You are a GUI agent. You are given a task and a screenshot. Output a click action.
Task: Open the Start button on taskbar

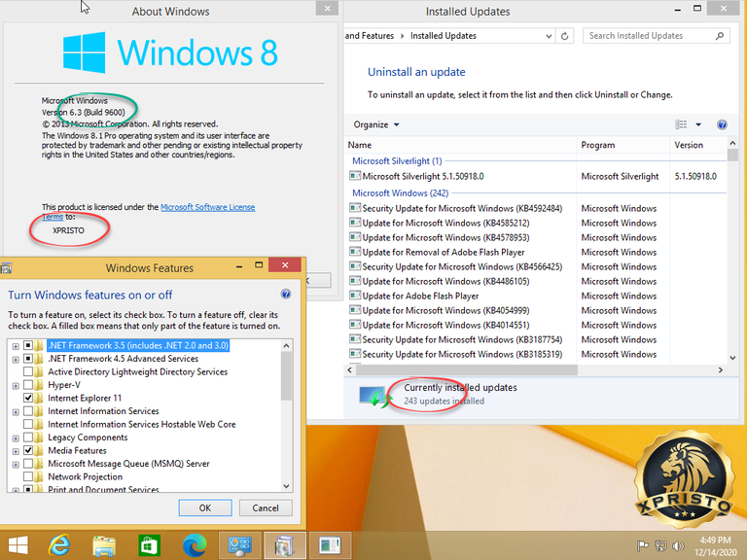18,545
